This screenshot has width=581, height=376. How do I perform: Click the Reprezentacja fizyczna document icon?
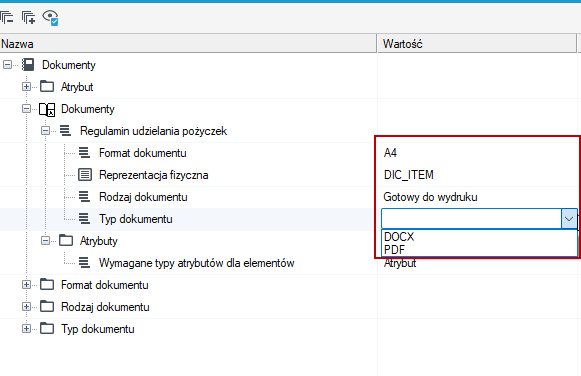coord(85,174)
